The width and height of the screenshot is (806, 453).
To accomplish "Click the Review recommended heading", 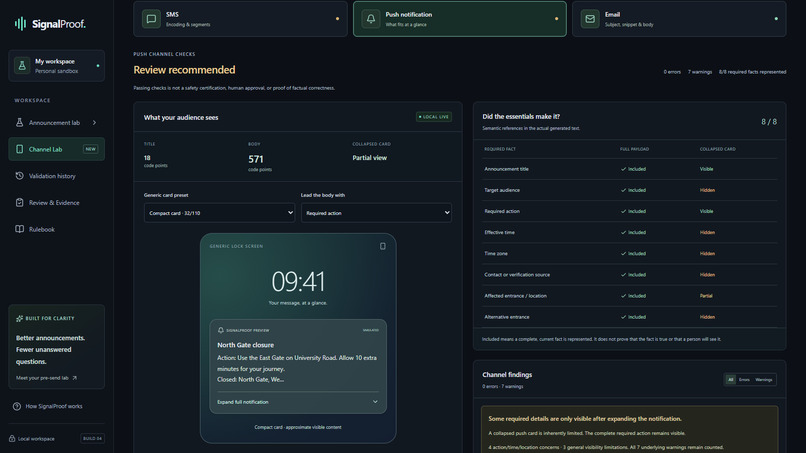I will coord(184,70).
